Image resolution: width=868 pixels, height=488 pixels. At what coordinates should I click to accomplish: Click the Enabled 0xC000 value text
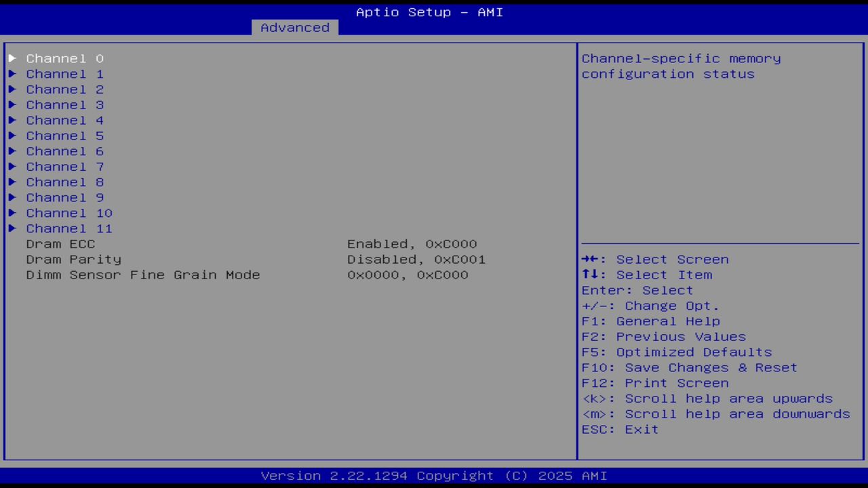412,244
